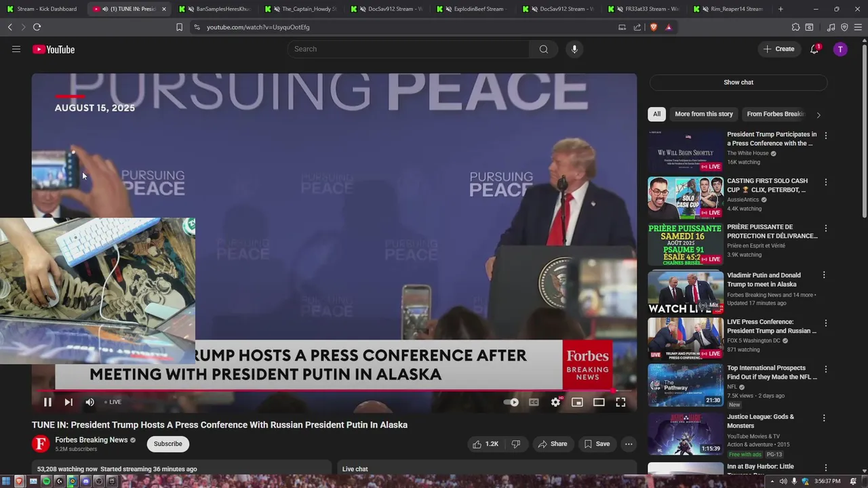Bookmark this page

[179, 27]
